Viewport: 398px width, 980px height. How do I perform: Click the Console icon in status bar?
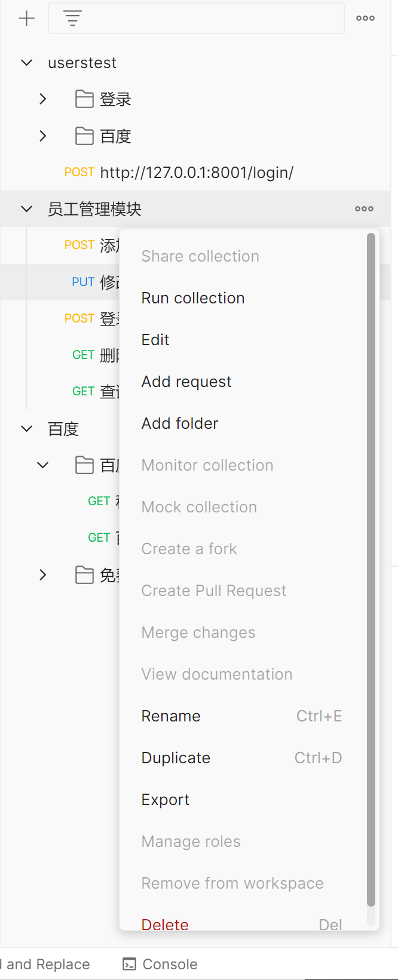[x=129, y=964]
